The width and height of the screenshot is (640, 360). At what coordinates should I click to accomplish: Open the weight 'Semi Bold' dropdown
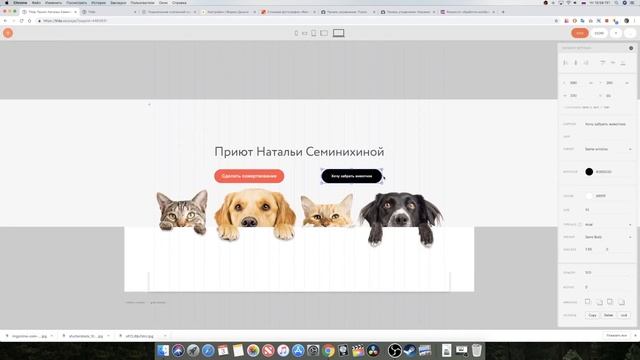(608, 237)
